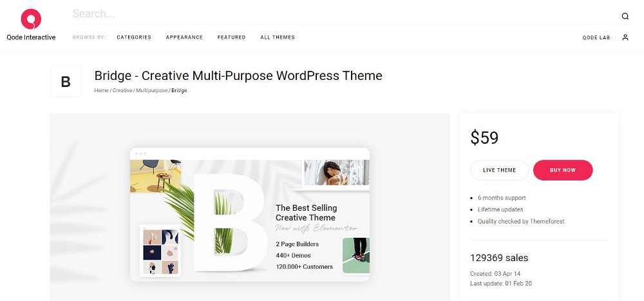Open the Categories menu
This screenshot has height=301, width=644.
coord(134,37)
